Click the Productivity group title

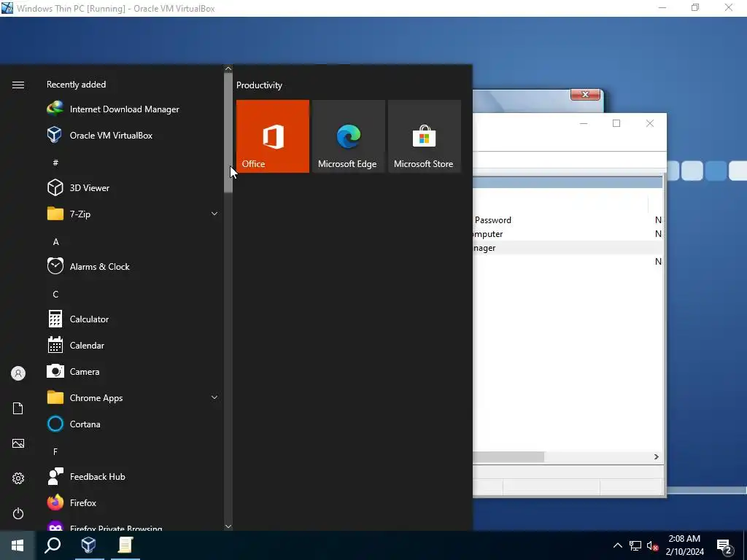[x=259, y=85]
